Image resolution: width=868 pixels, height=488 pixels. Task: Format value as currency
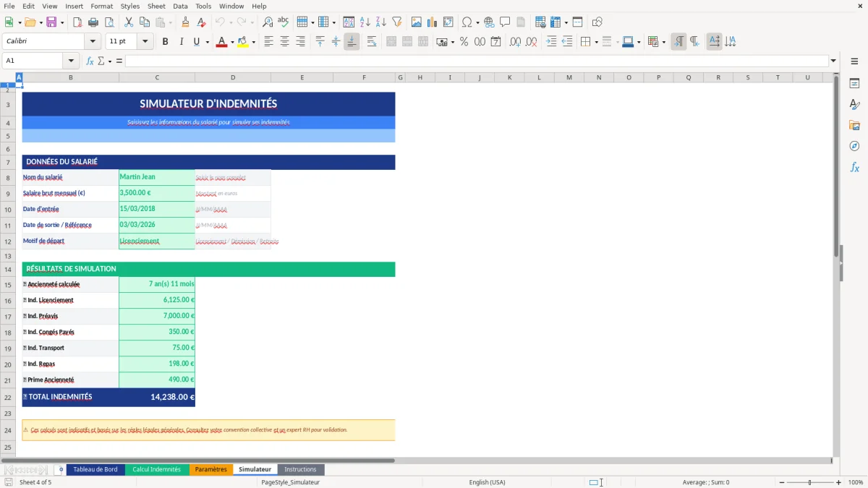[442, 42]
